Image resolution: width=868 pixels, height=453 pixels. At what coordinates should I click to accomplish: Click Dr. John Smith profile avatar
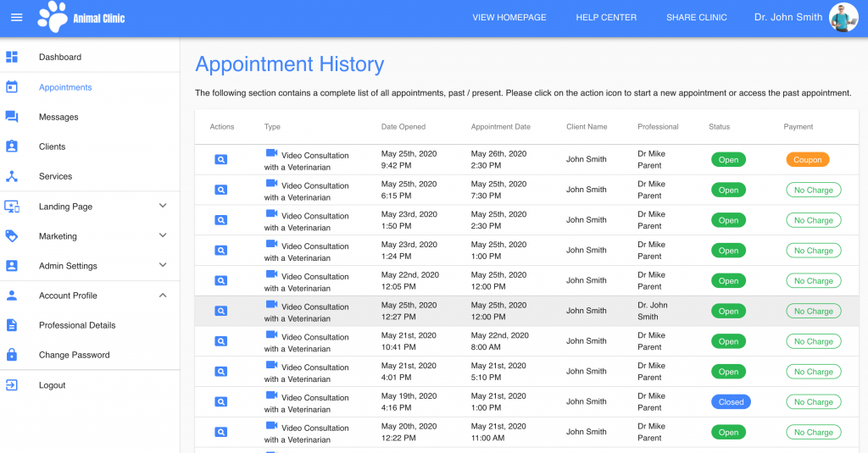(x=843, y=17)
